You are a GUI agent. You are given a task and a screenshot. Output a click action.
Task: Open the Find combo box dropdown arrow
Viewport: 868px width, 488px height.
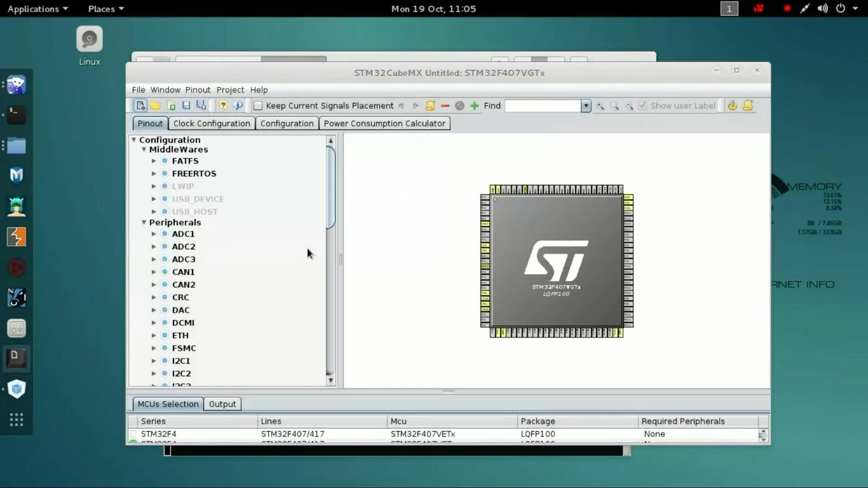tap(586, 106)
